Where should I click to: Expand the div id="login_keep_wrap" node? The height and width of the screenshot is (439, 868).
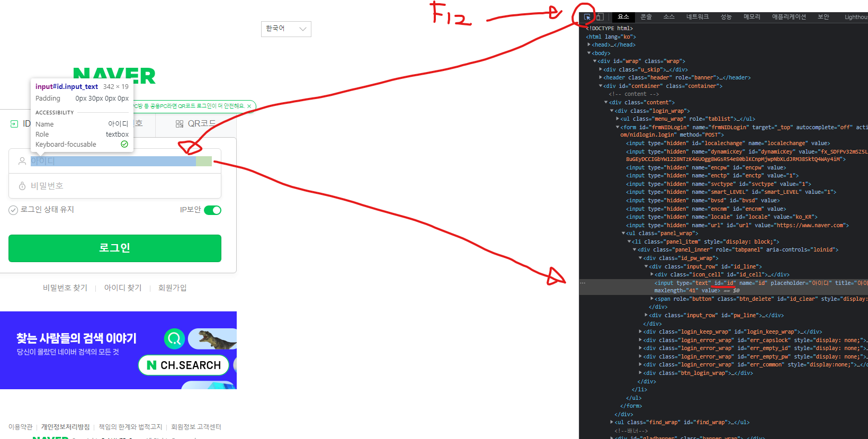(x=640, y=332)
